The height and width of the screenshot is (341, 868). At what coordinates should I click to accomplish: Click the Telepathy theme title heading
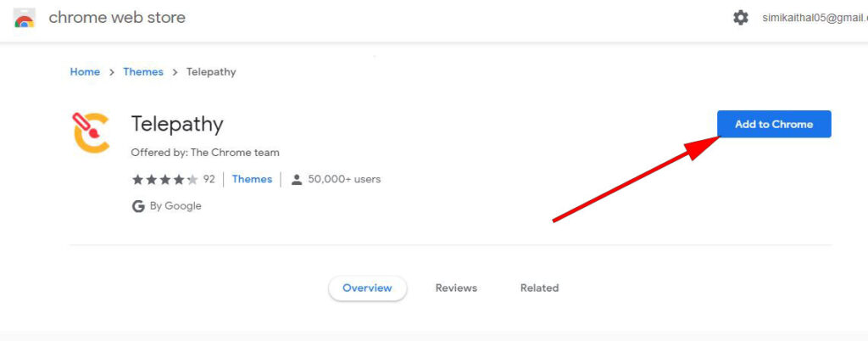(x=177, y=124)
